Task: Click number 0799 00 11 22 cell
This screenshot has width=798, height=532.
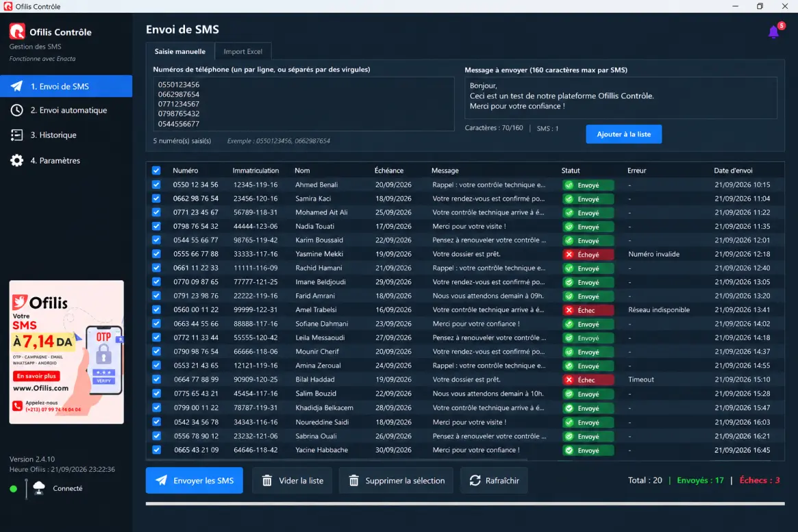Action: 195,407
